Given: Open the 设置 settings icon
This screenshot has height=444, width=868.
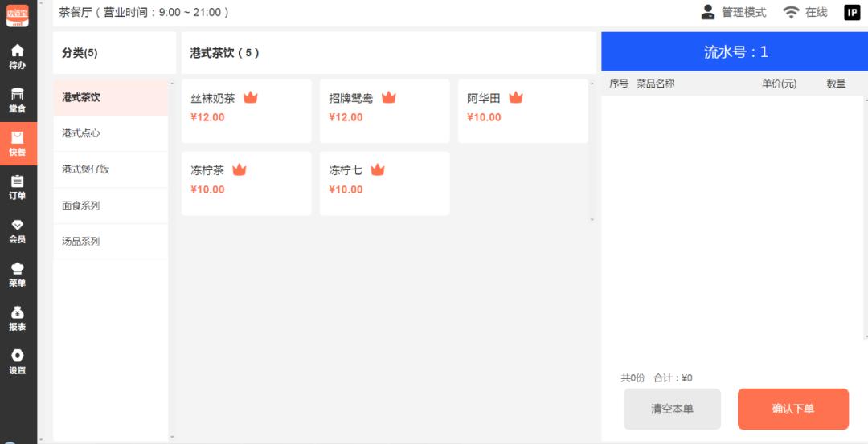Looking at the screenshot, I should coord(17,361).
